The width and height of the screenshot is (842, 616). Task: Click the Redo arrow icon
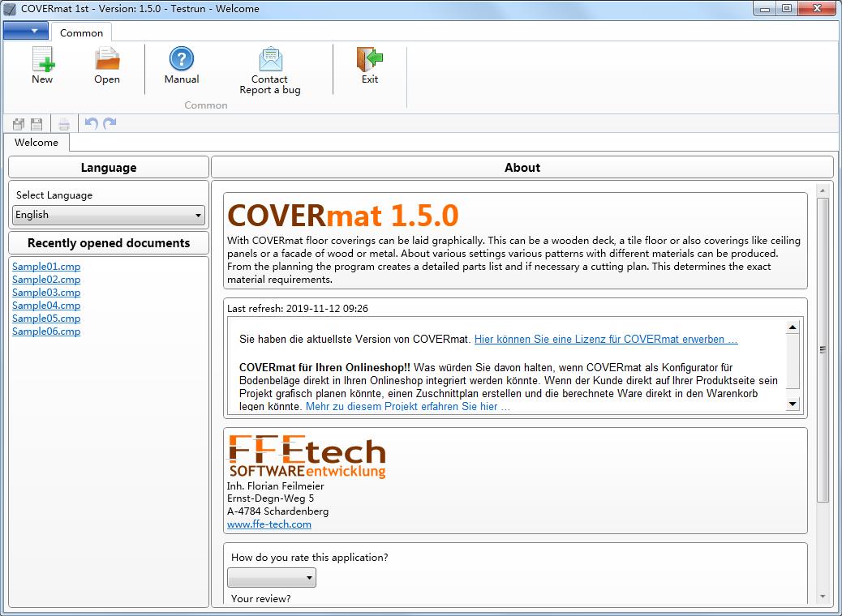pos(110,123)
